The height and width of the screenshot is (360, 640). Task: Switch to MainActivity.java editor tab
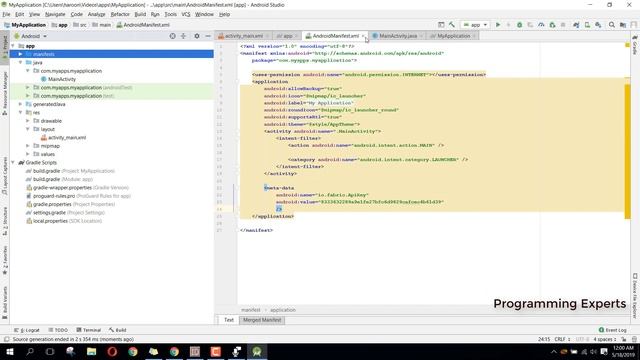(x=398, y=36)
